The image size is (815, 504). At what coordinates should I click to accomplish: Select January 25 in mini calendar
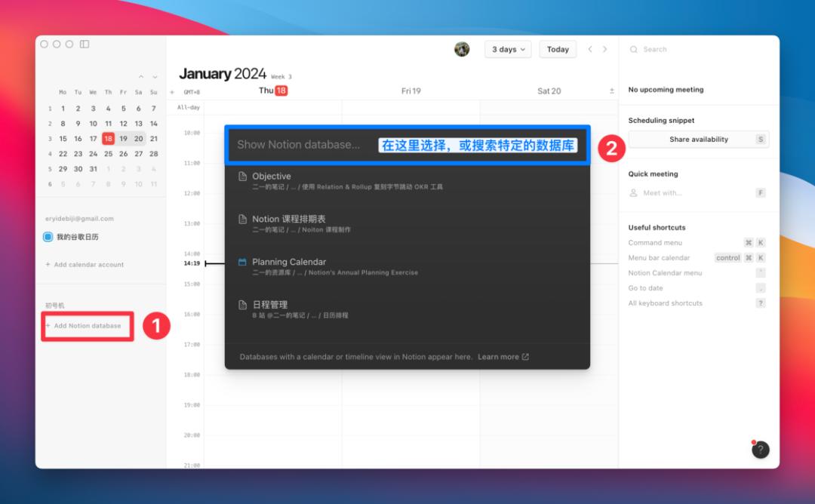point(108,154)
